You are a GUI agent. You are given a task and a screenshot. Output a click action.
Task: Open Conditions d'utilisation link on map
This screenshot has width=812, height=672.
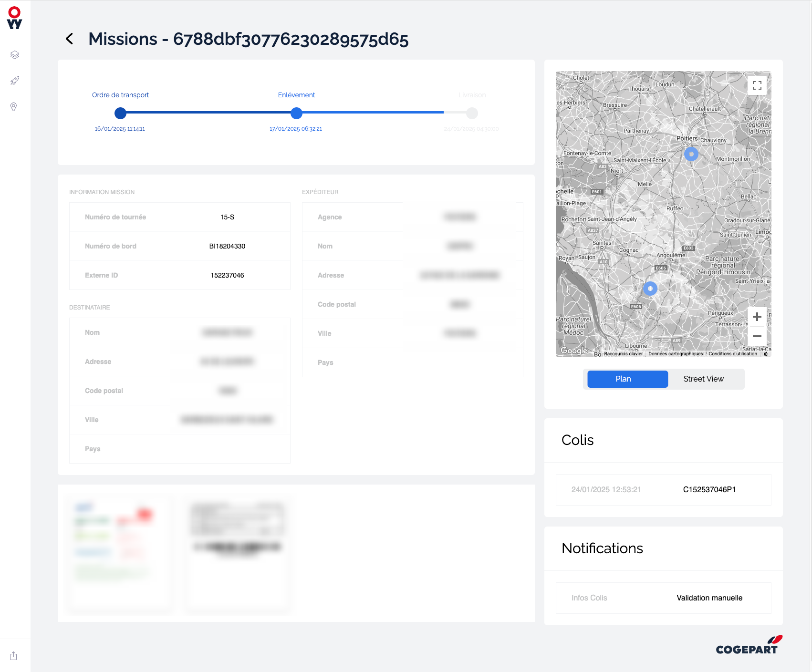click(733, 354)
